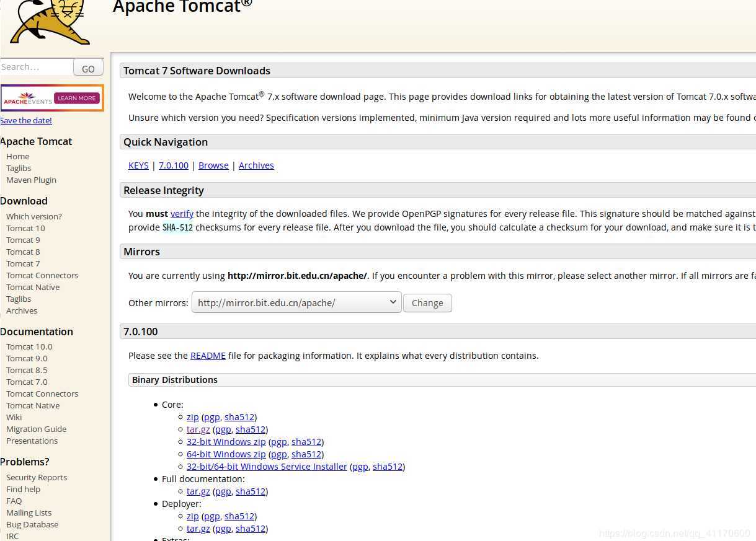The image size is (756, 541).
Task: Open the Bug Database link
Action: pyautogui.click(x=32, y=524)
